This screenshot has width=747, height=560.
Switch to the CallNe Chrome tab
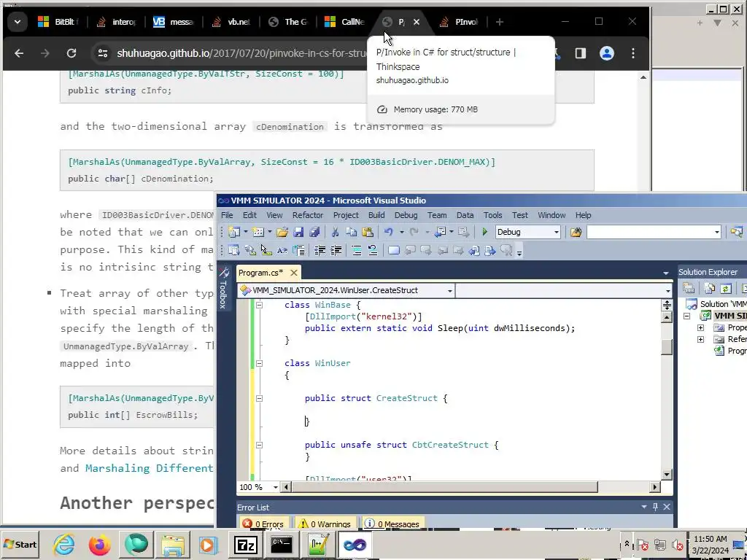click(x=345, y=22)
